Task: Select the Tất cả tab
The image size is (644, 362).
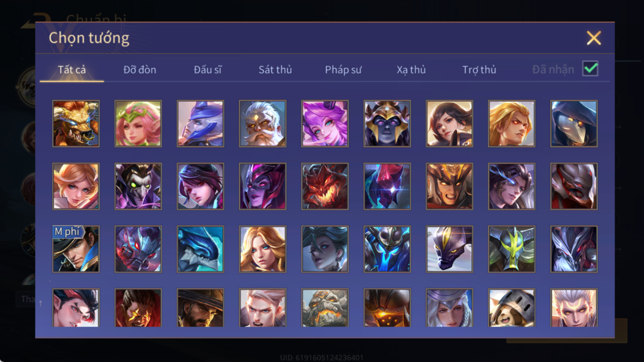Action: [x=72, y=70]
